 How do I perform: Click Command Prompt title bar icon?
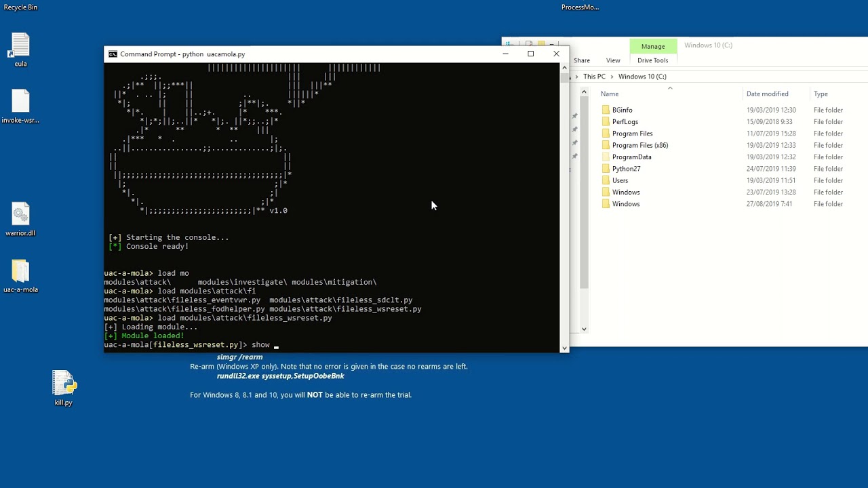(x=113, y=54)
